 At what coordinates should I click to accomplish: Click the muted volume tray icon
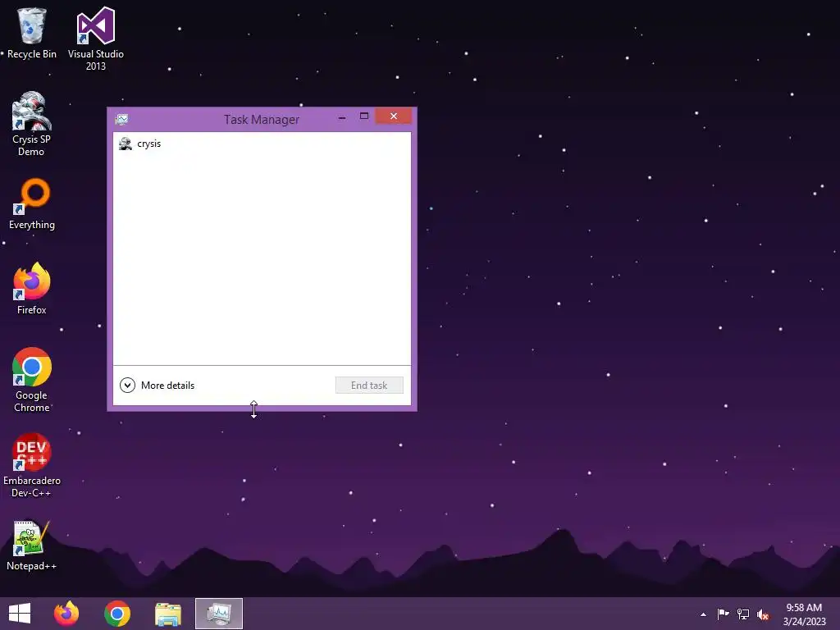[x=763, y=614]
